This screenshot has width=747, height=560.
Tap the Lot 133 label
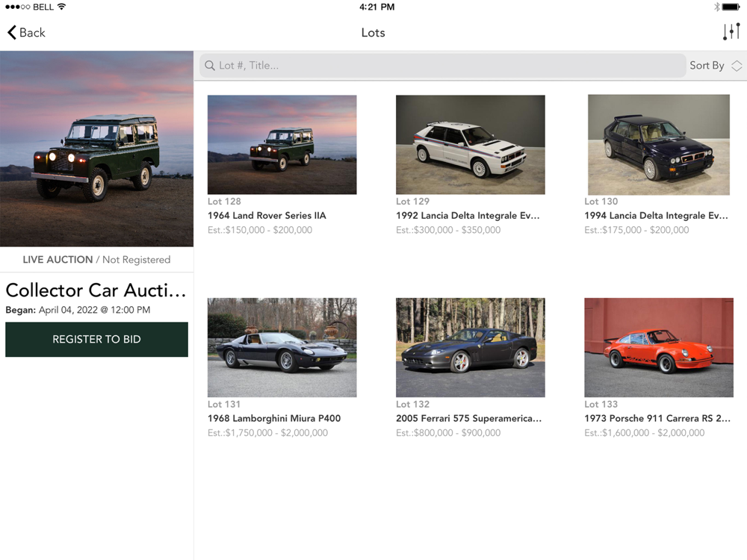(601, 404)
